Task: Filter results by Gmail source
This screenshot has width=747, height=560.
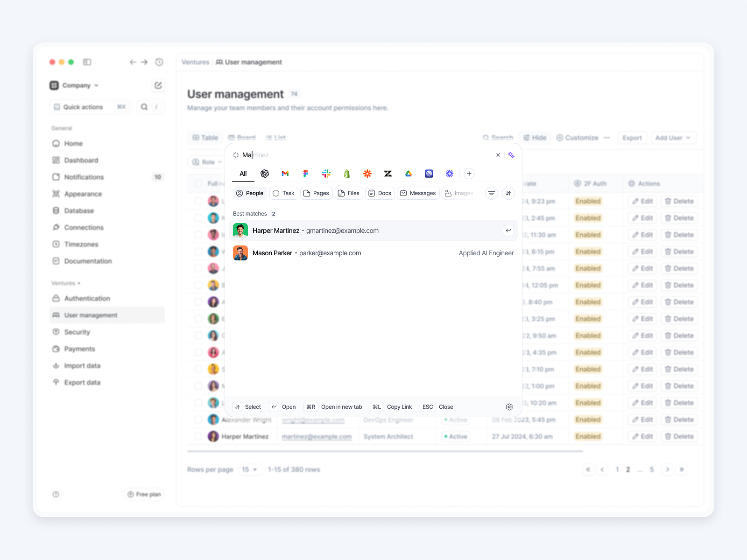Action: [285, 174]
